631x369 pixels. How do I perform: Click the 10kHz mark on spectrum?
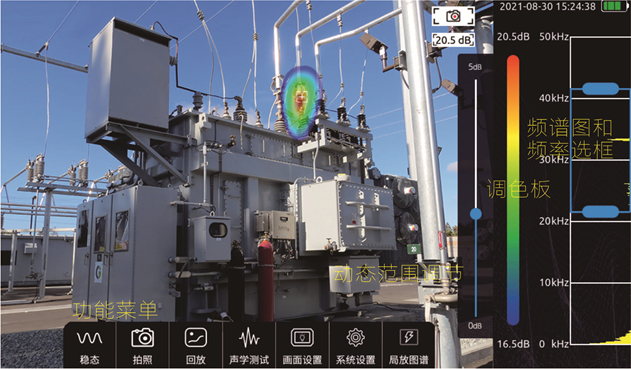(554, 282)
